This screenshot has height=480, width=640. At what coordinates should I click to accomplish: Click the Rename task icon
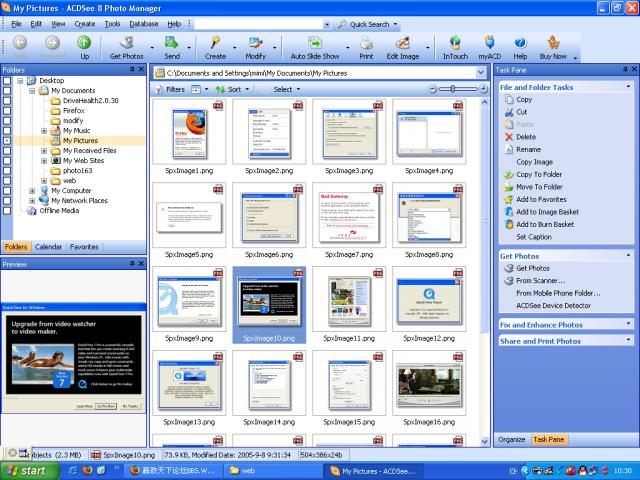(509, 149)
